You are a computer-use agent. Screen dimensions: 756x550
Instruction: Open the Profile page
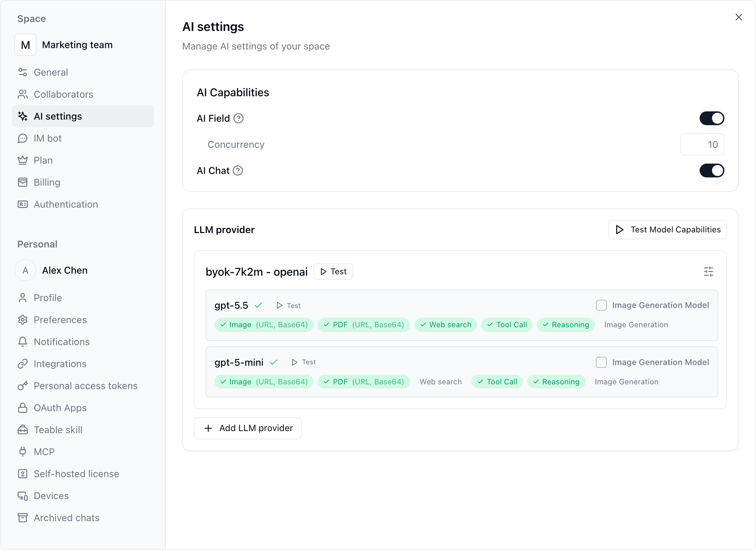[x=82, y=298]
